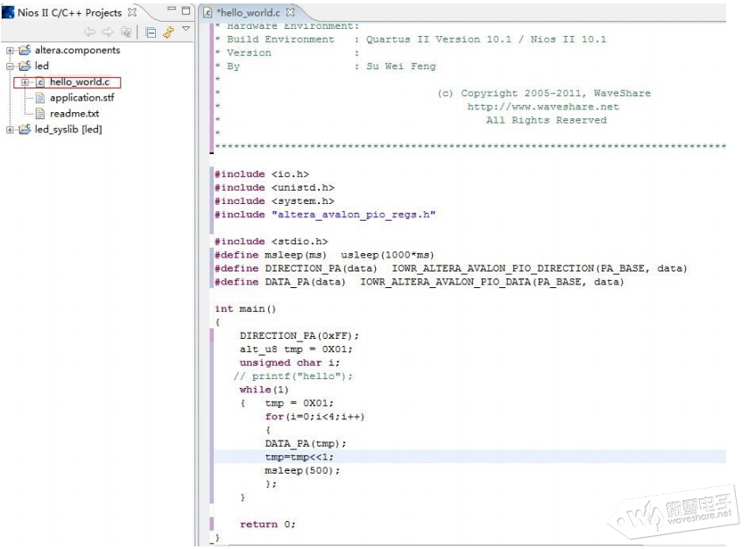Toggle Link with Editor in Projects toolbar
The height and width of the screenshot is (549, 756).
(x=168, y=32)
